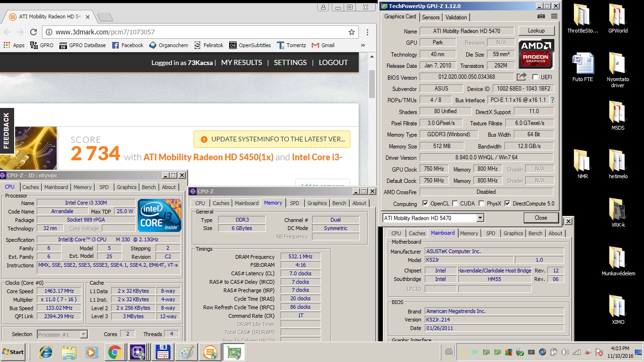Toggle the DirectCompute 5.0 checkbox
This screenshot has width=644, height=362.
507,204
